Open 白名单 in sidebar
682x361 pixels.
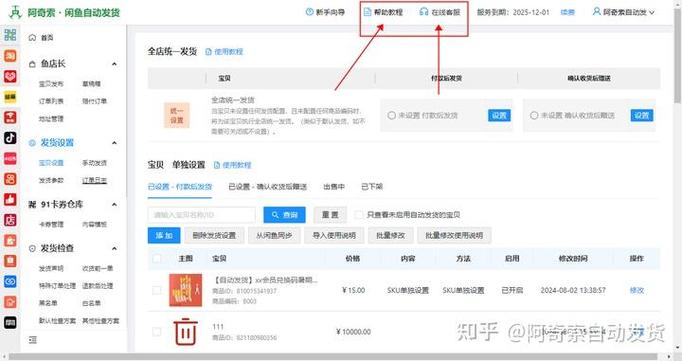point(92,303)
